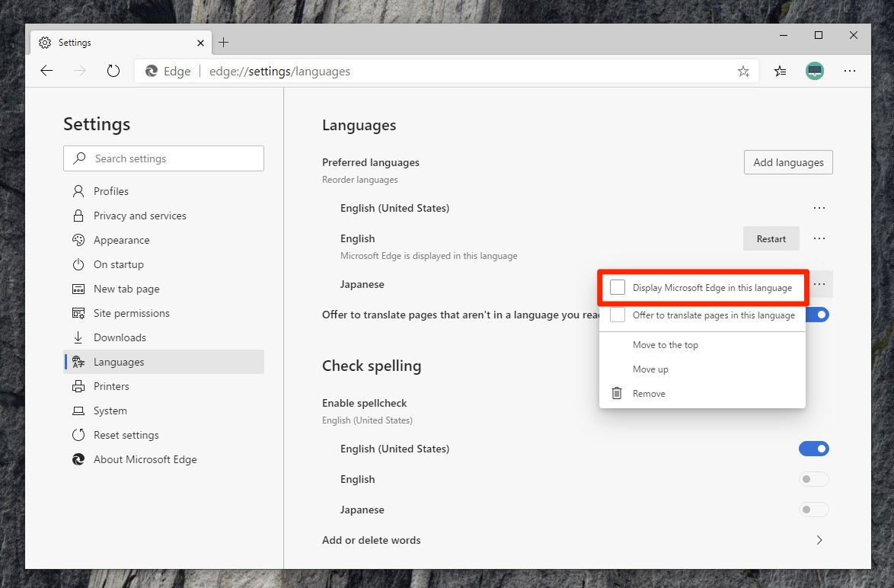The image size is (894, 588).
Task: Click the trash icon beside Remove
Action: click(x=617, y=394)
